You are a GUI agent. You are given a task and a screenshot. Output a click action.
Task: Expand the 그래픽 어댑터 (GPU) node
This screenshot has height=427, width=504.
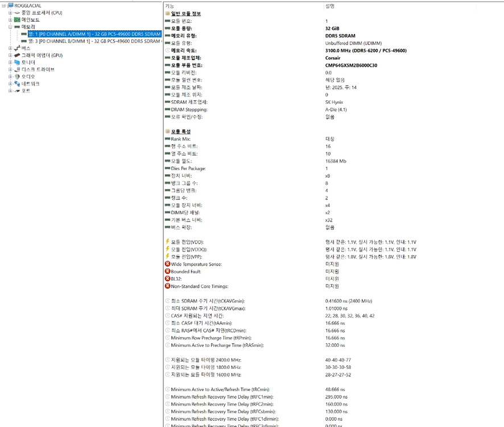pos(10,55)
